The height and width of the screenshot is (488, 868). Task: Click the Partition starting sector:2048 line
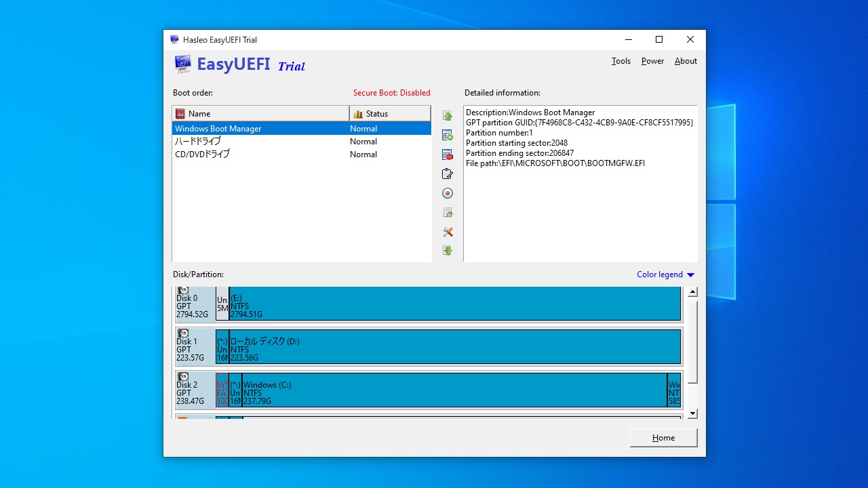[517, 143]
